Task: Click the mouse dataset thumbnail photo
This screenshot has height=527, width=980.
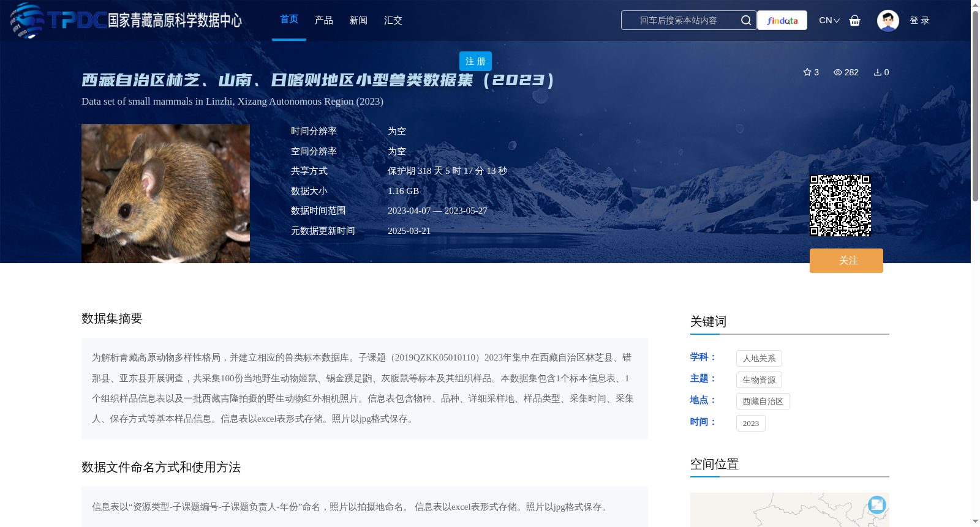Action: pyautogui.click(x=165, y=194)
